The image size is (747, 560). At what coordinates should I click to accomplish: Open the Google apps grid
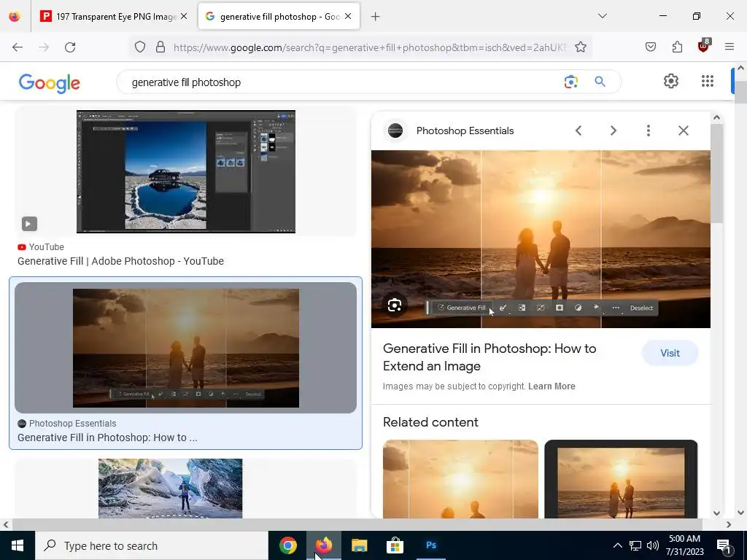(708, 82)
